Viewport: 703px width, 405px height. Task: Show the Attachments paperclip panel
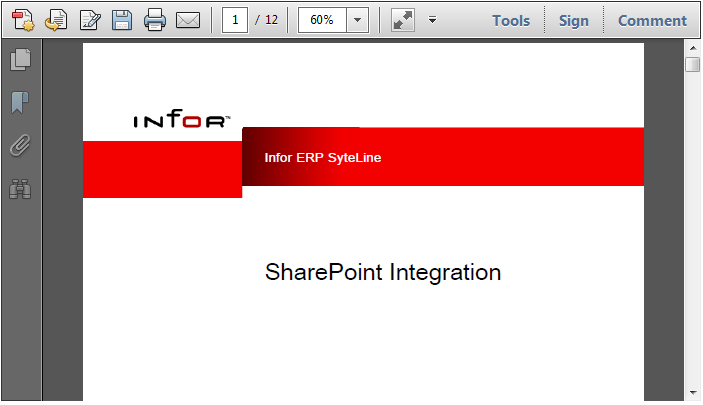click(20, 145)
